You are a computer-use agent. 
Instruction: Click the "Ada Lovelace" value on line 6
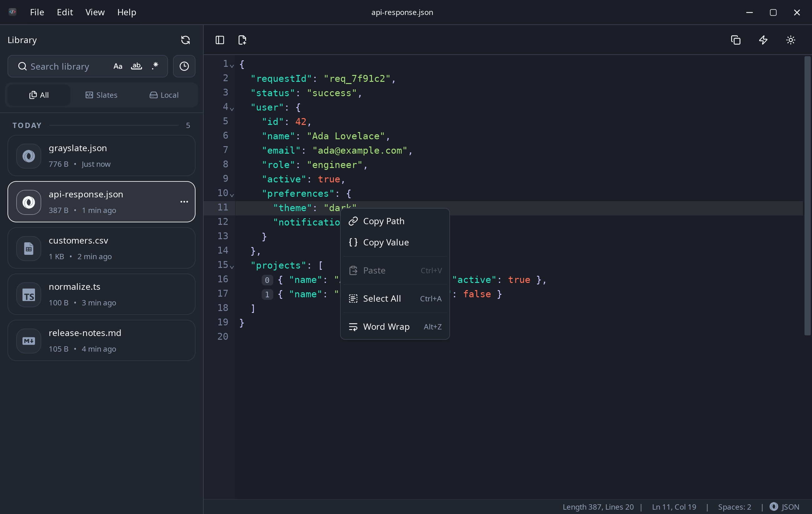click(x=346, y=136)
